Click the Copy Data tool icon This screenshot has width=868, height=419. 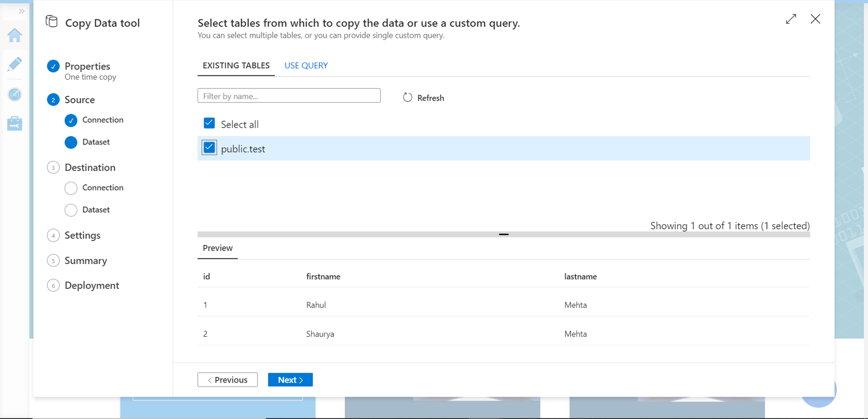pyautogui.click(x=52, y=22)
